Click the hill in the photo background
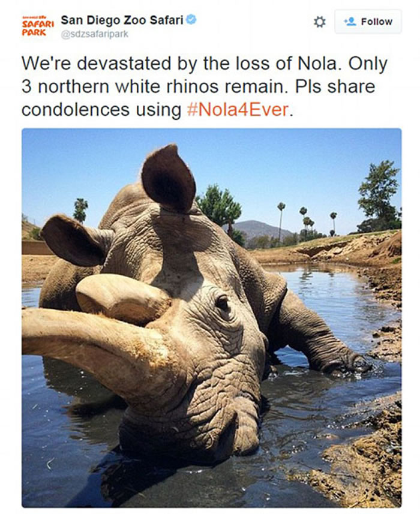The image size is (420, 514). point(258,228)
